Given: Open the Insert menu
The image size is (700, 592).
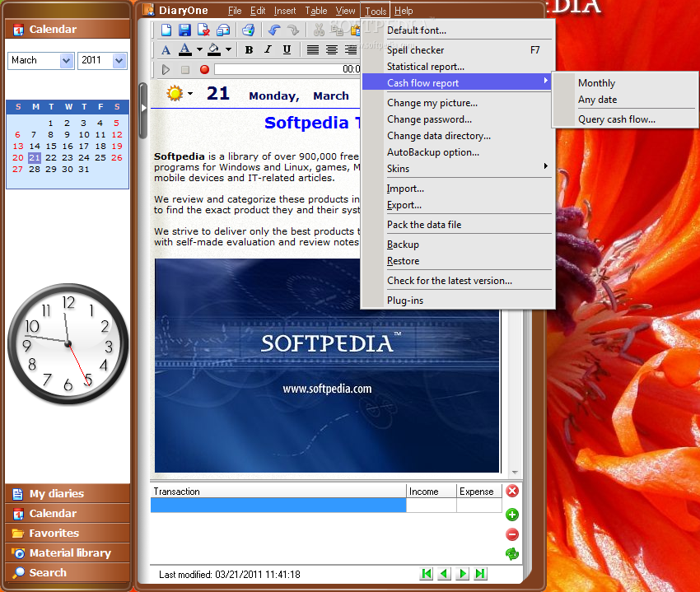Looking at the screenshot, I should (x=285, y=11).
